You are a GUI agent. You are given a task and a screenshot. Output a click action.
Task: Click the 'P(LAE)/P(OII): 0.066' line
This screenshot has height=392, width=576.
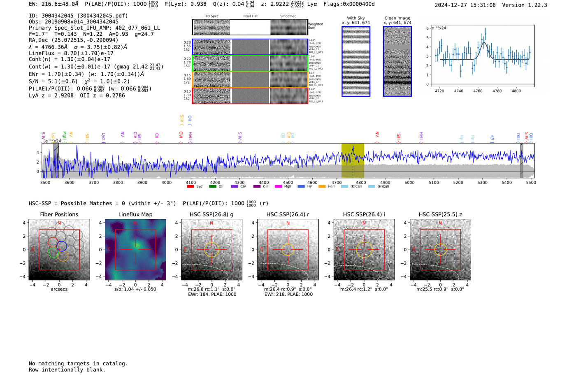[90, 88]
